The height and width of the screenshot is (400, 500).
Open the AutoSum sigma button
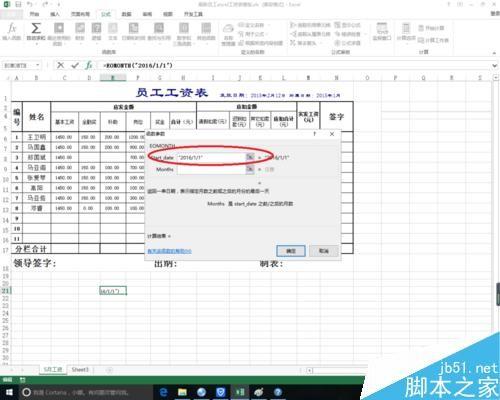coord(36,32)
